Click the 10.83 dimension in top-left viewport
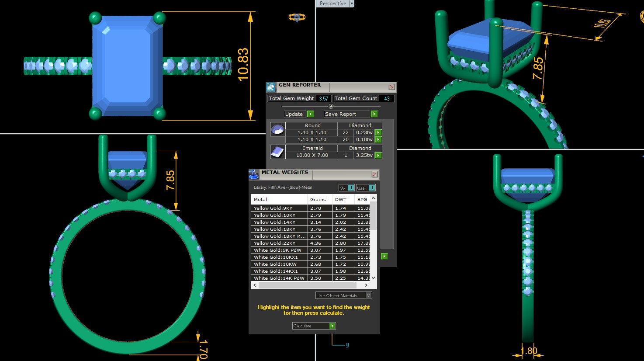 (x=243, y=64)
